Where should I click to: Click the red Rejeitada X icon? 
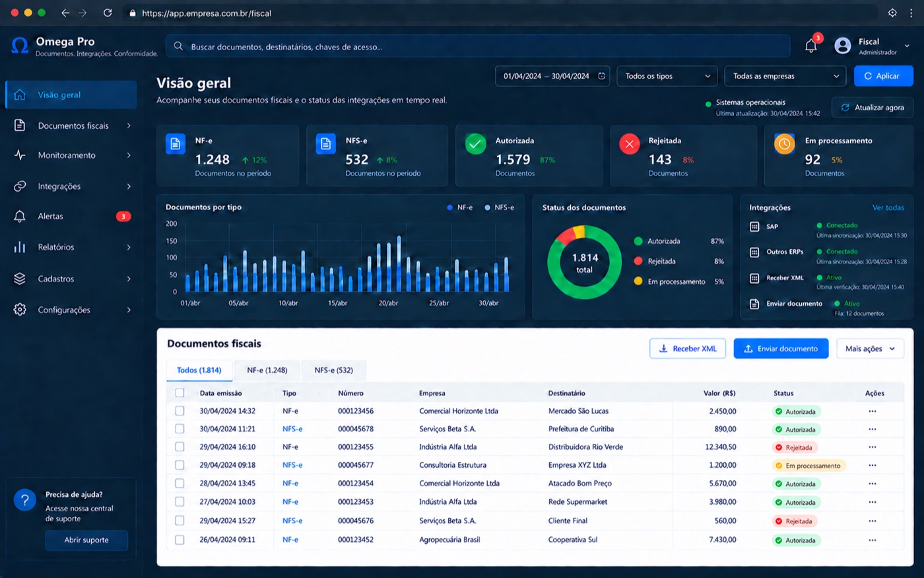tap(630, 143)
